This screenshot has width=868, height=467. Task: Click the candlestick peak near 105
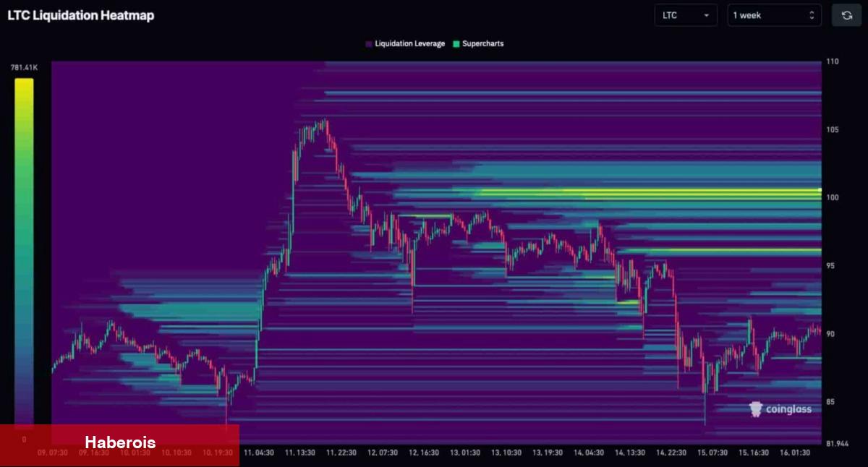[325, 121]
